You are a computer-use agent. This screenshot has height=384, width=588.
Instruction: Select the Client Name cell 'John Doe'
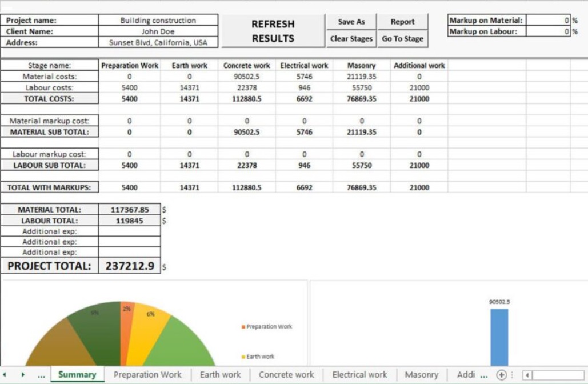tap(158, 31)
